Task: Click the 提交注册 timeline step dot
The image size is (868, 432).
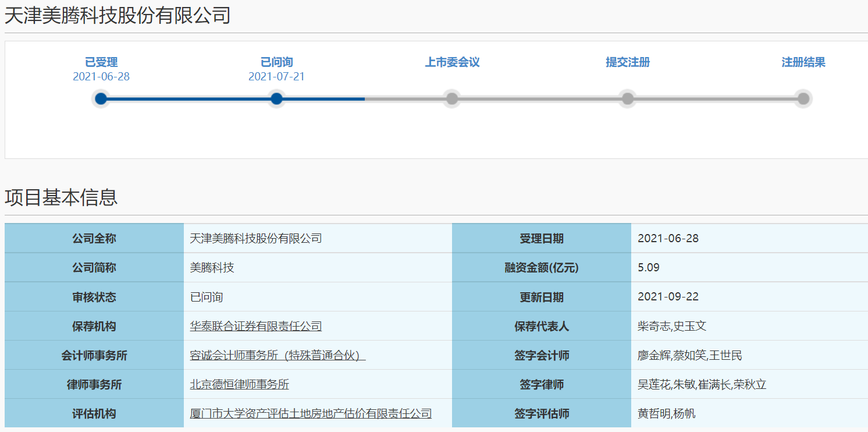Action: coord(628,98)
